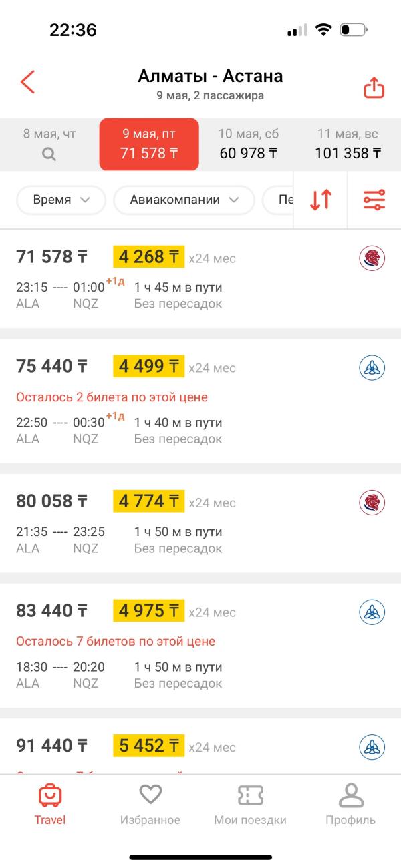Expand the Авиакомпании filter dropdown
The height and width of the screenshot is (868, 401).
click(184, 200)
